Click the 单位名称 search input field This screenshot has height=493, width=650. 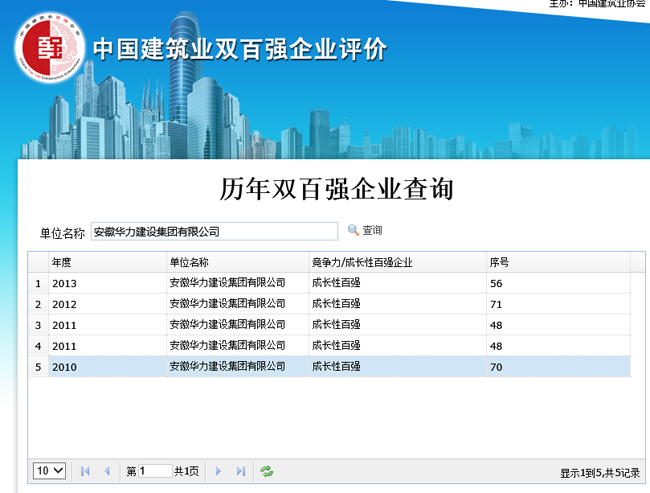click(214, 232)
